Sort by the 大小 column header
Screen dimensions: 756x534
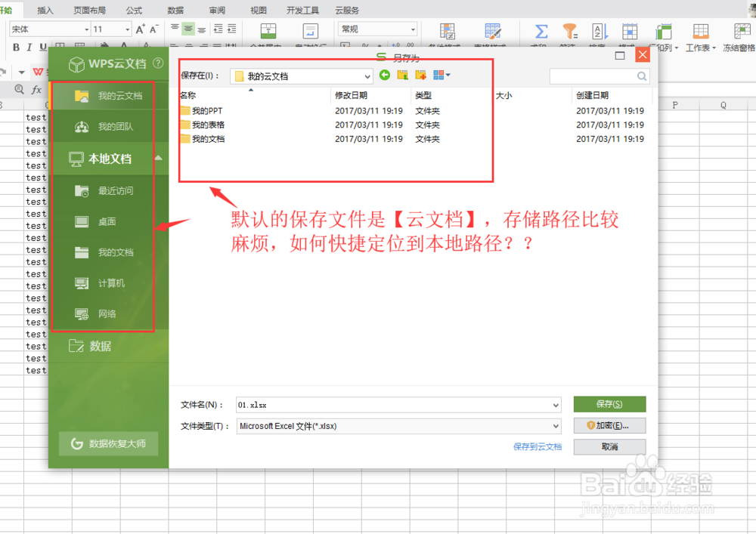pos(503,95)
